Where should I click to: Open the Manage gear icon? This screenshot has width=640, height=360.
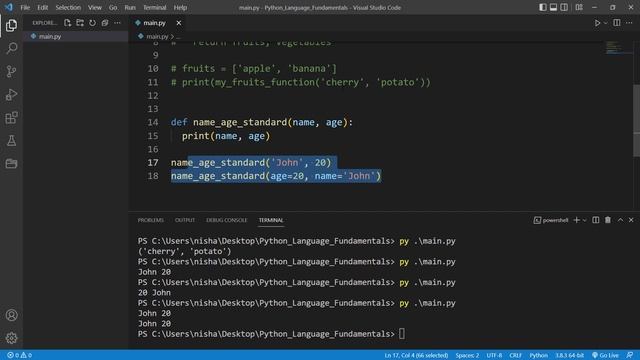point(11,338)
